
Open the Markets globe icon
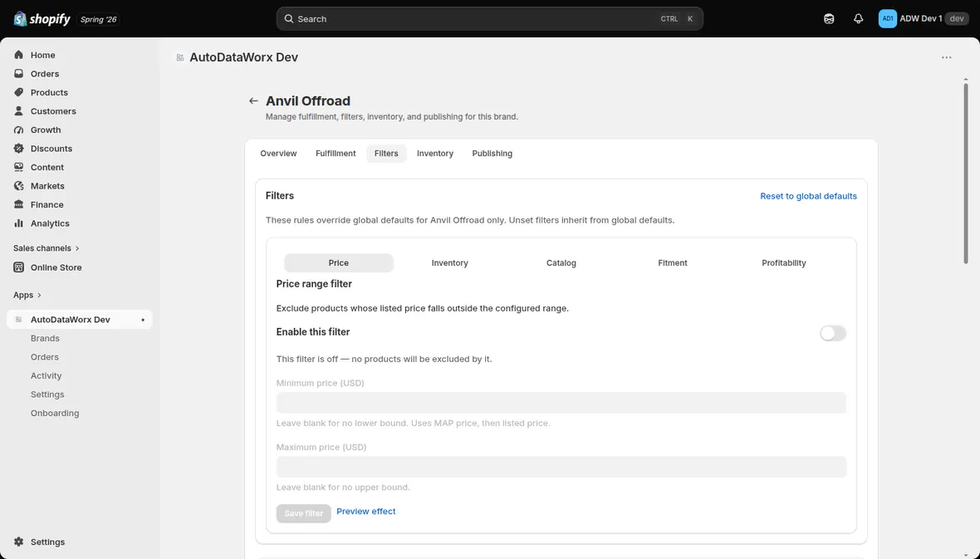point(19,186)
